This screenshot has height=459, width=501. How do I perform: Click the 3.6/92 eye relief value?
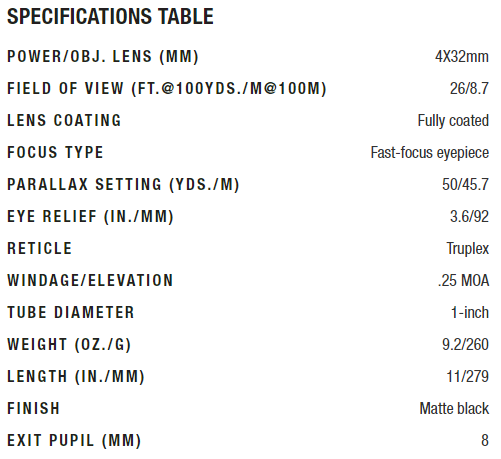tap(469, 216)
